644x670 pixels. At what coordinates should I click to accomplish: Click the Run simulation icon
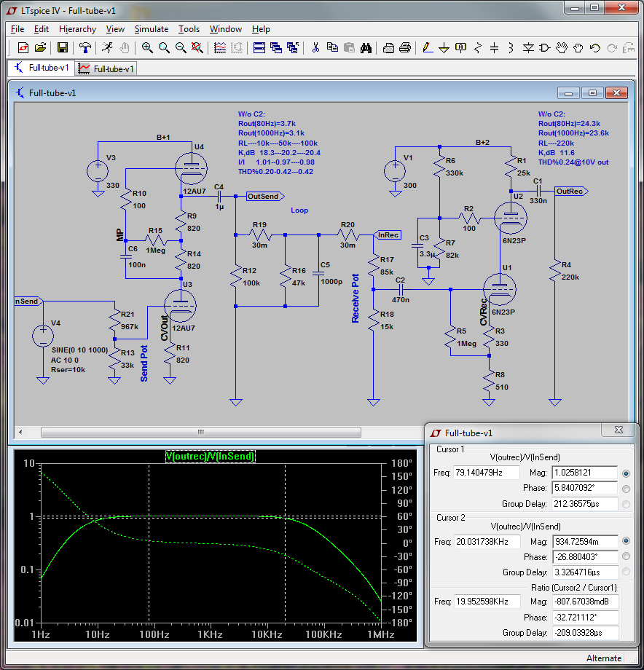pyautogui.click(x=108, y=48)
